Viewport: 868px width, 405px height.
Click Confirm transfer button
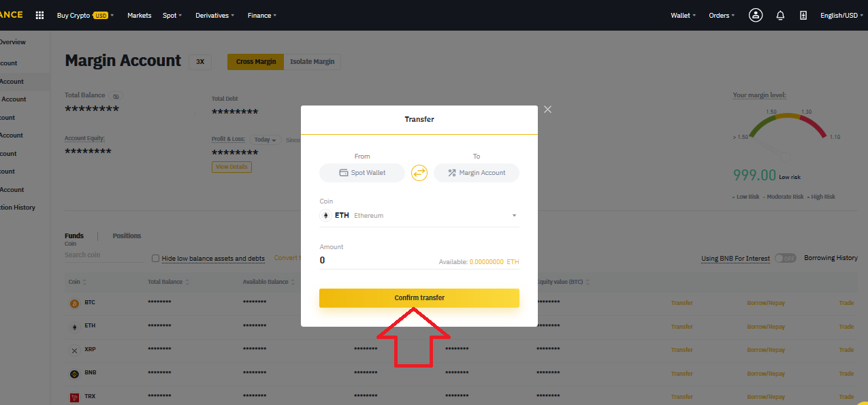419,298
